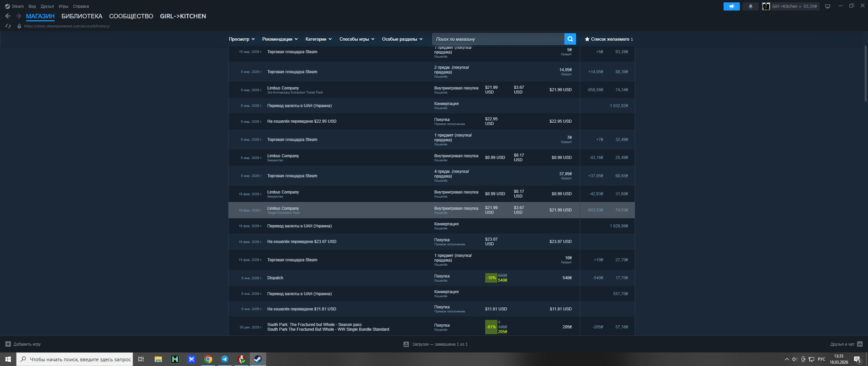Open the notifications bell icon

[x=750, y=6]
